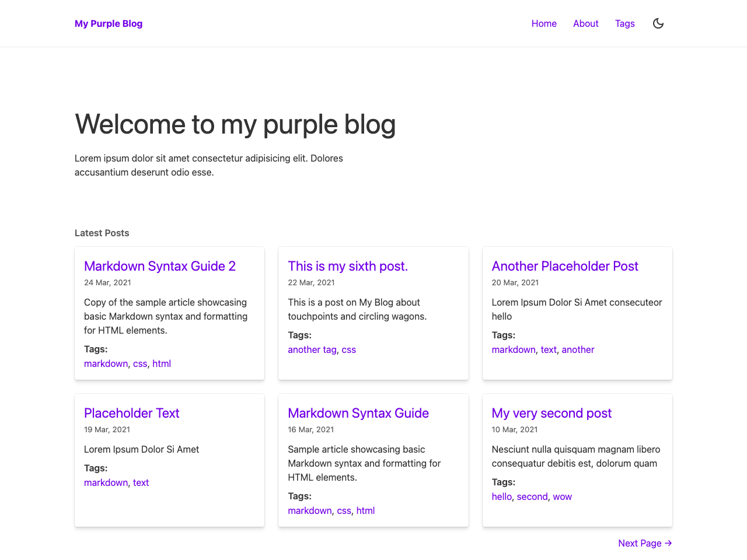Click the css tag in the sixth post card
The height and width of the screenshot is (560, 747).
coord(348,349)
